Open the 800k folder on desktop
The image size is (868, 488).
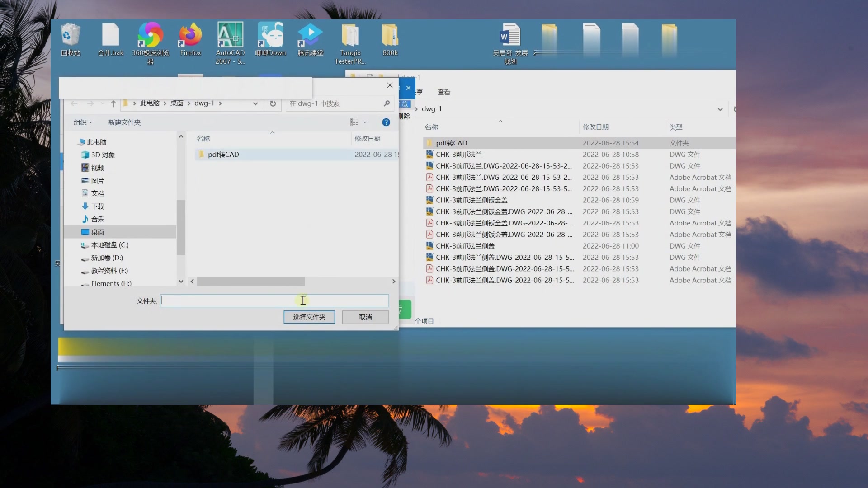click(390, 40)
